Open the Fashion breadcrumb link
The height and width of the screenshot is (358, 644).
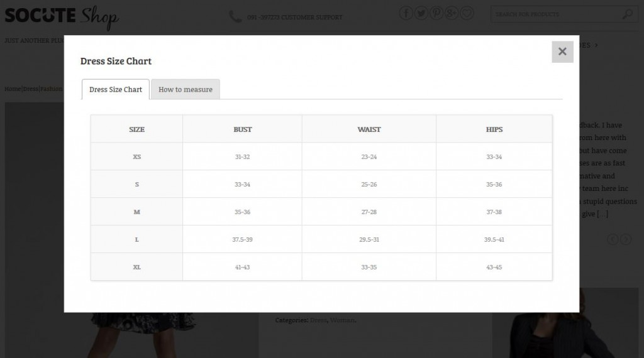52,89
